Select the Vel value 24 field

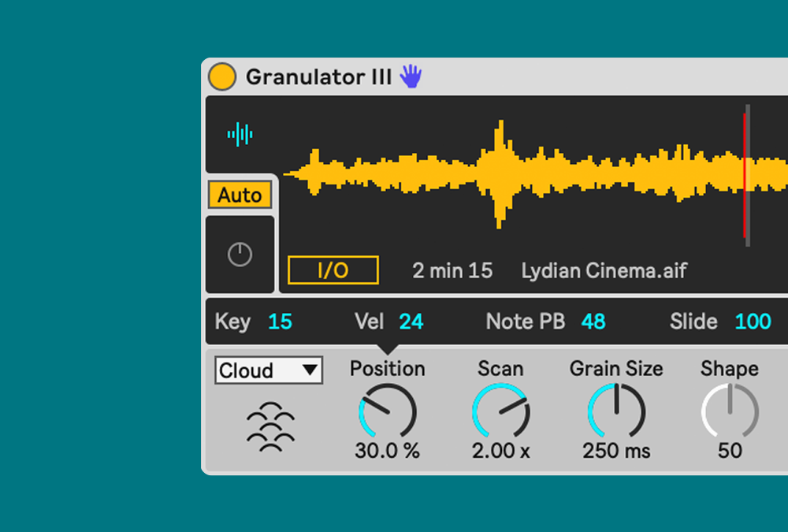click(411, 322)
